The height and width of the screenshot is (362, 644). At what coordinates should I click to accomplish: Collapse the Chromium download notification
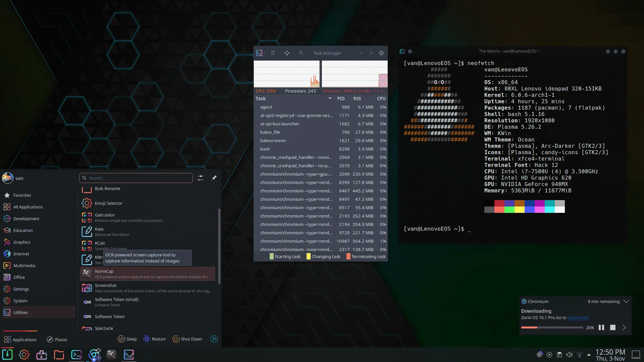[x=626, y=301]
